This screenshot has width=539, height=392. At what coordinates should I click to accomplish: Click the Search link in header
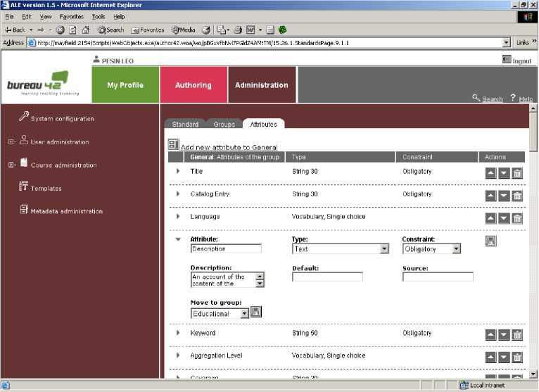tap(493, 99)
